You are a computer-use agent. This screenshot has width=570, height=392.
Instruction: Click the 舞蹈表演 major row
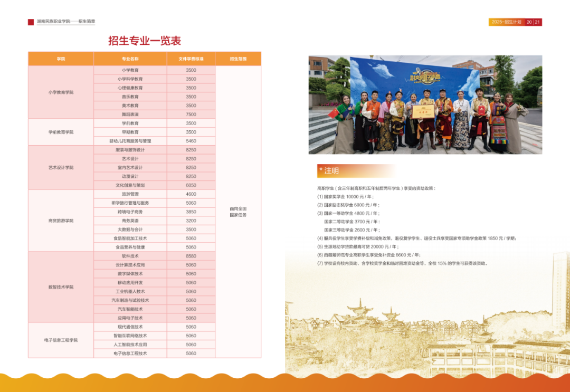click(x=130, y=114)
